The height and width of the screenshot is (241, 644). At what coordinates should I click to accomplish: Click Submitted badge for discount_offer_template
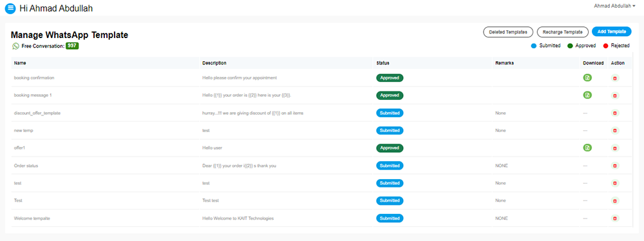(x=390, y=113)
